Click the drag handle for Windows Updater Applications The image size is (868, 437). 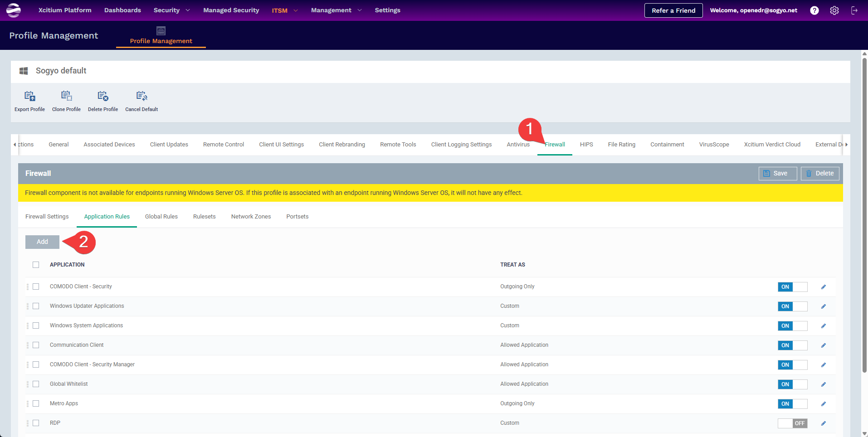pos(28,306)
